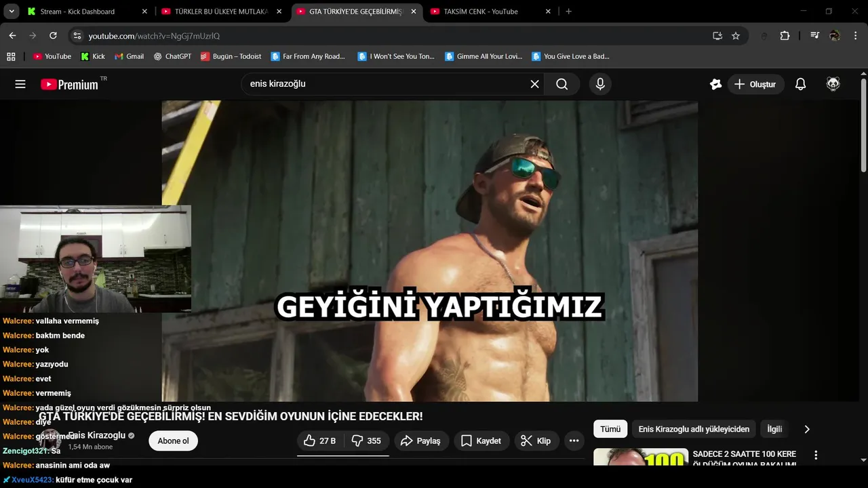Image resolution: width=868 pixels, height=488 pixels.
Task: Save video with Kaydet button
Action: [481, 441]
